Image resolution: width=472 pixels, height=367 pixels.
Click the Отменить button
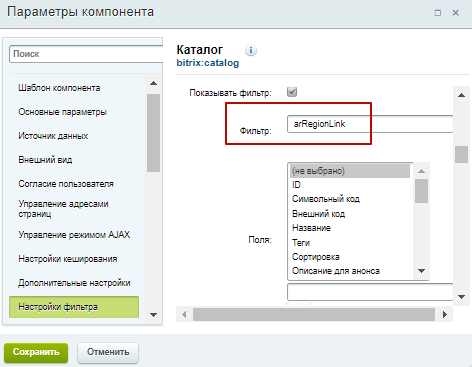[108, 352]
